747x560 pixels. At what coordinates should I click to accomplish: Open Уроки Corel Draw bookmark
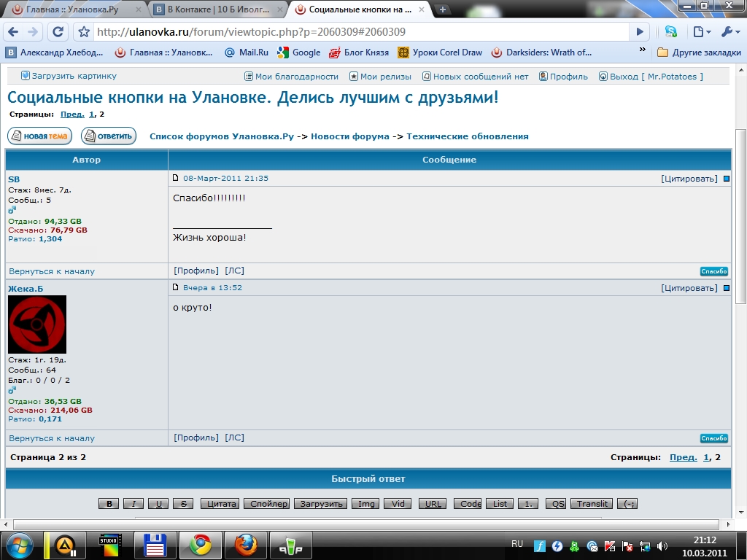click(440, 52)
